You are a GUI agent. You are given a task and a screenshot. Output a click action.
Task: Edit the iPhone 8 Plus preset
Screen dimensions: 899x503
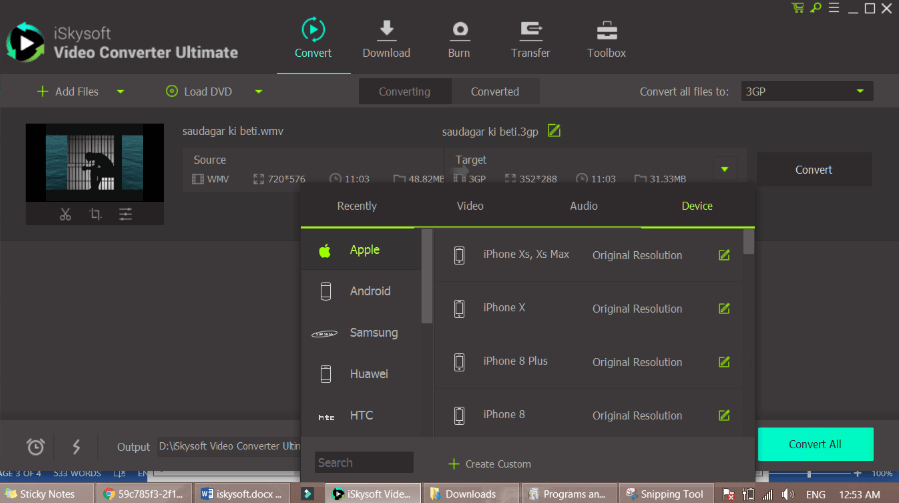click(724, 362)
